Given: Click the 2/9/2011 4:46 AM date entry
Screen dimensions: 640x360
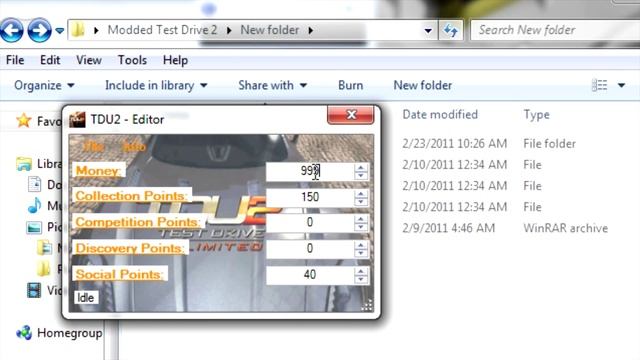Looking at the screenshot, I should (x=448, y=228).
